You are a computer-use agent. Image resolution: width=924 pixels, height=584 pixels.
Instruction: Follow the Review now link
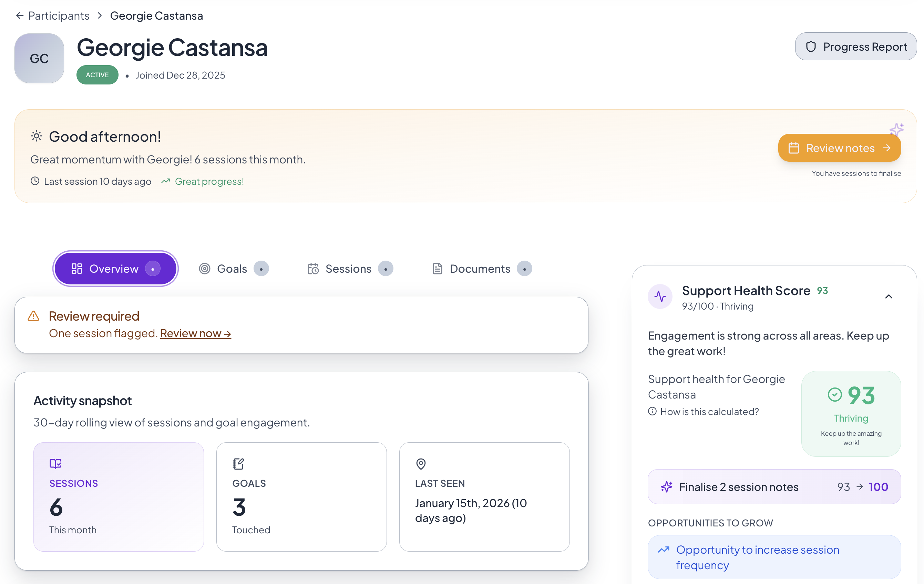[x=195, y=333]
